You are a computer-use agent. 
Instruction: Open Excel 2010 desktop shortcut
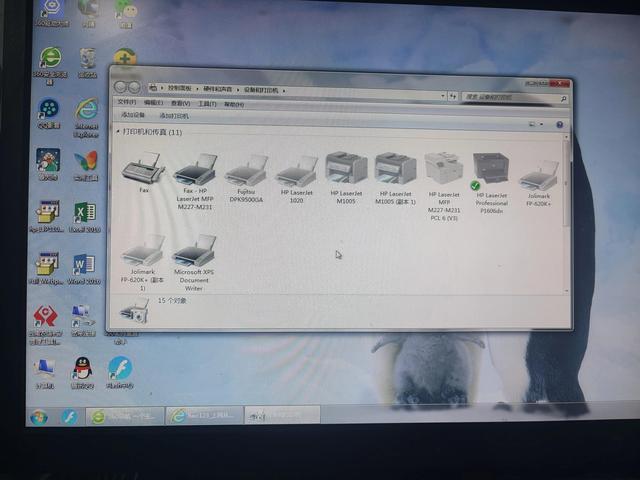[84, 217]
